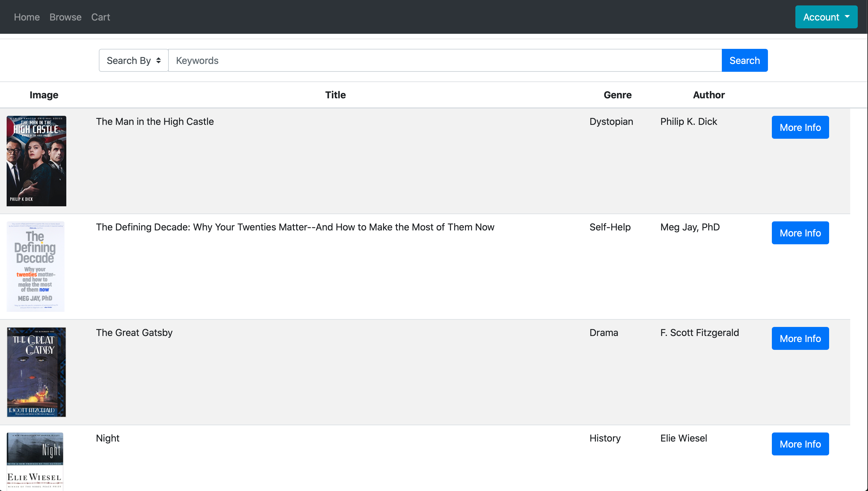The height and width of the screenshot is (491, 868).
Task: Select the Defining Decade full title text
Action: [x=295, y=227]
